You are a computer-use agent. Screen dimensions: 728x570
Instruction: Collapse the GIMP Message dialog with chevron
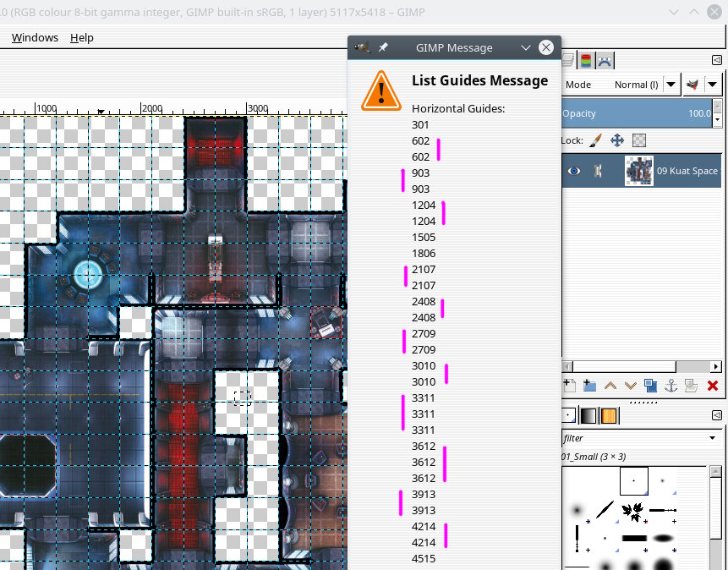pos(526,47)
